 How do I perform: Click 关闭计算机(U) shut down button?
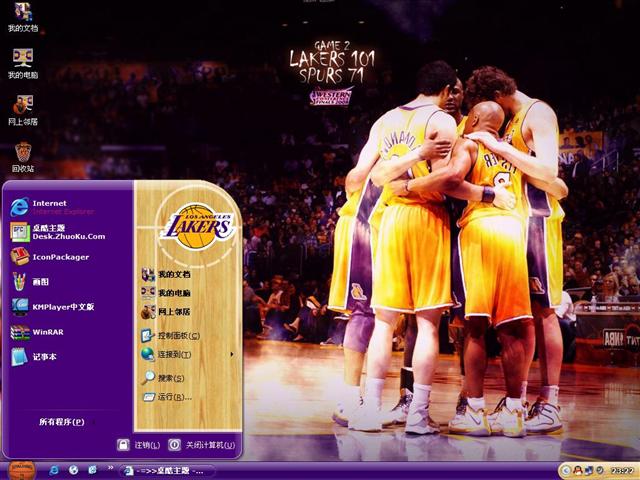point(202,444)
